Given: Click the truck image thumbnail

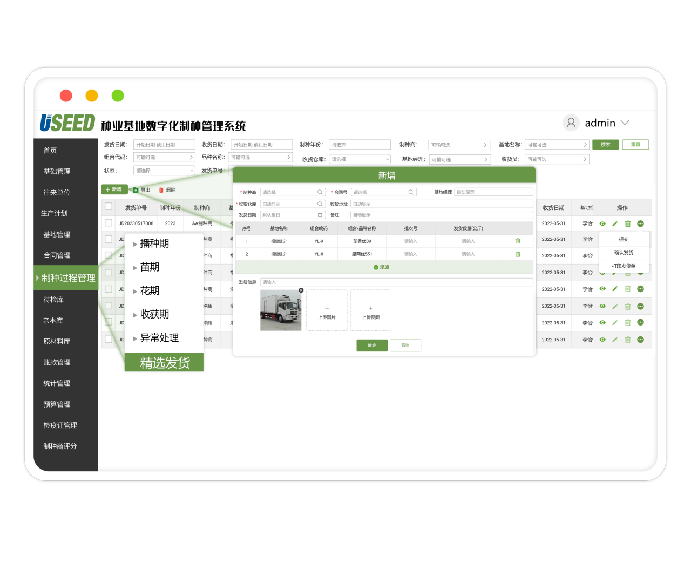Looking at the screenshot, I should click(x=280, y=310).
